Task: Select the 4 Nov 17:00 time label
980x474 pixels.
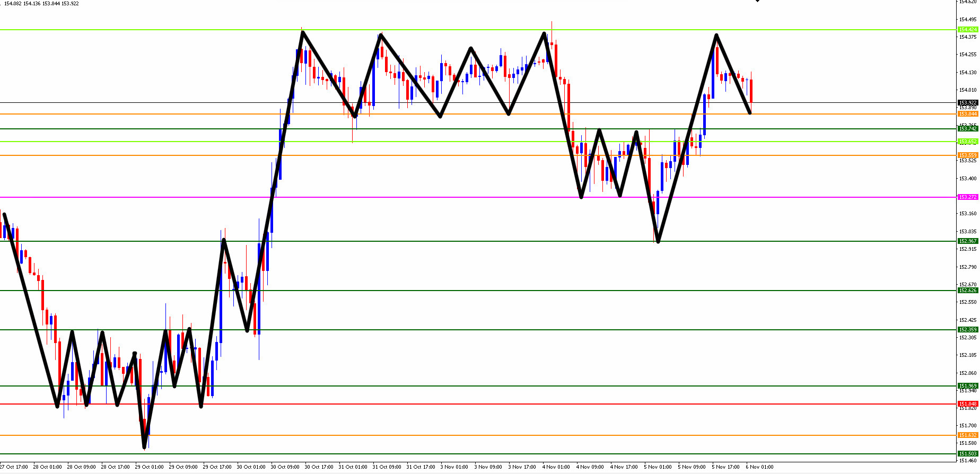Action: click(624, 467)
